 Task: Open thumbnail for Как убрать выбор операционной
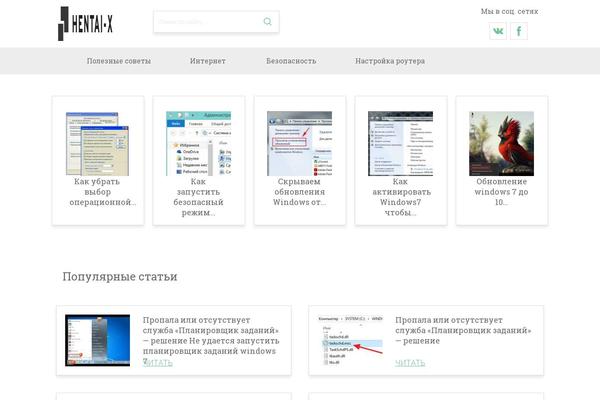(x=97, y=144)
